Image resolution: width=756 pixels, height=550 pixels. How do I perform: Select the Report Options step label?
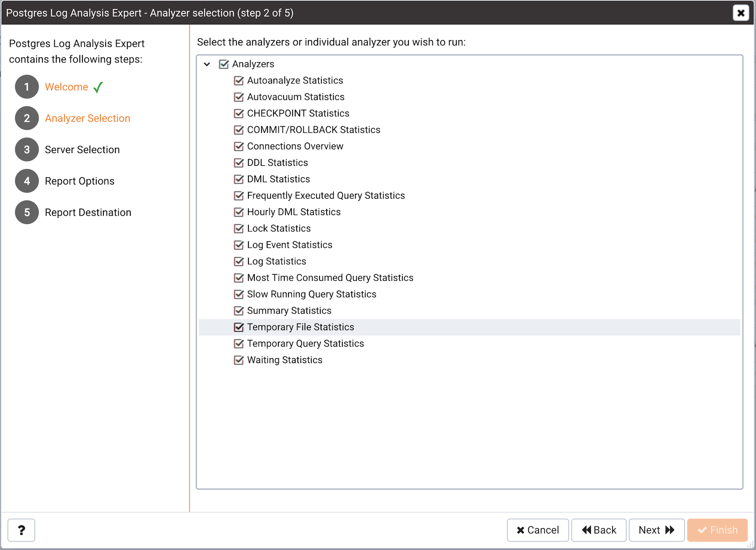(80, 181)
